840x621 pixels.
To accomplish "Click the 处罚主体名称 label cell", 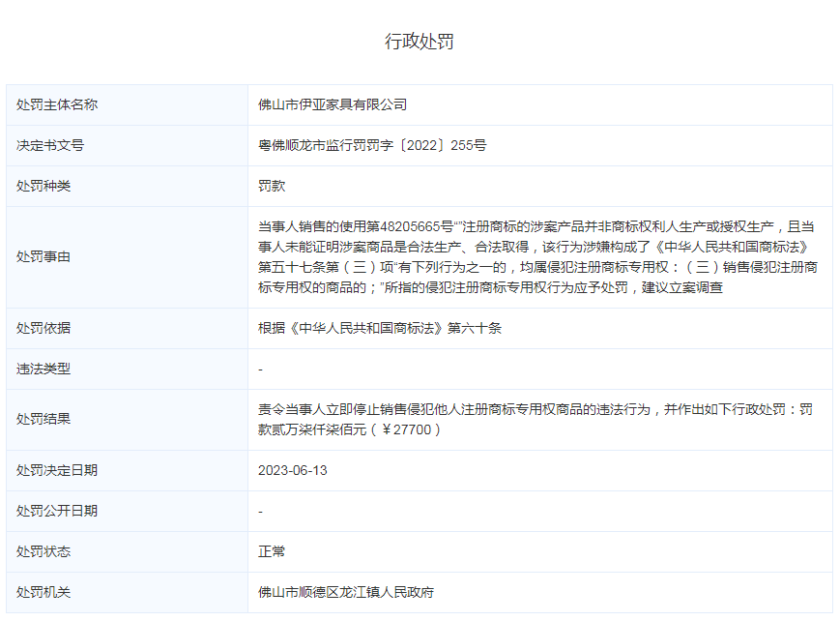I will click(57, 104).
